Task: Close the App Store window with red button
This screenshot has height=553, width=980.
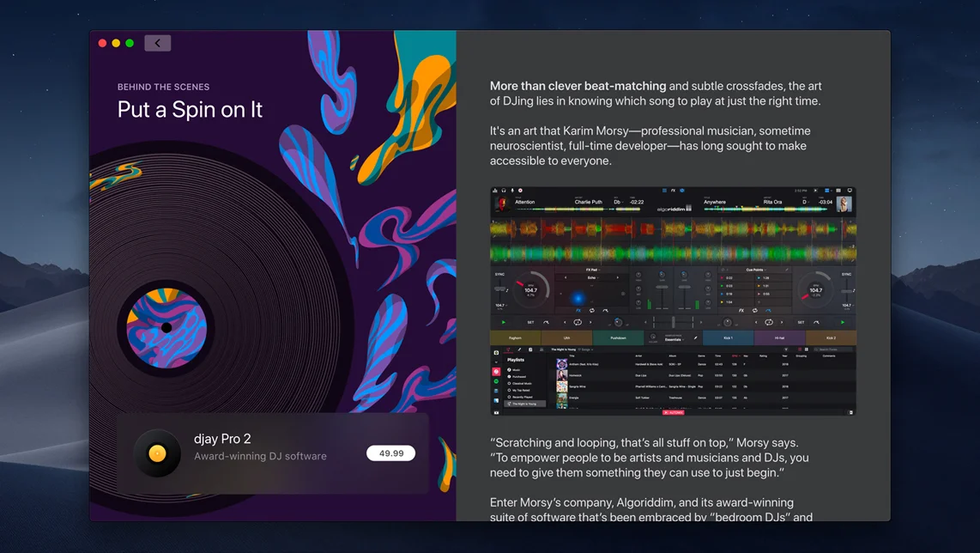Action: coord(102,43)
